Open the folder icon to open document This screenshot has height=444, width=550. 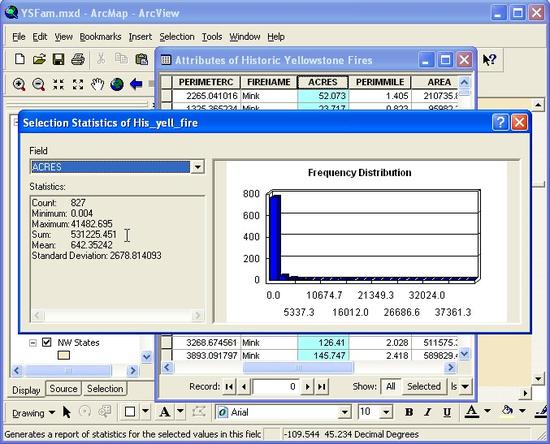(x=39, y=59)
